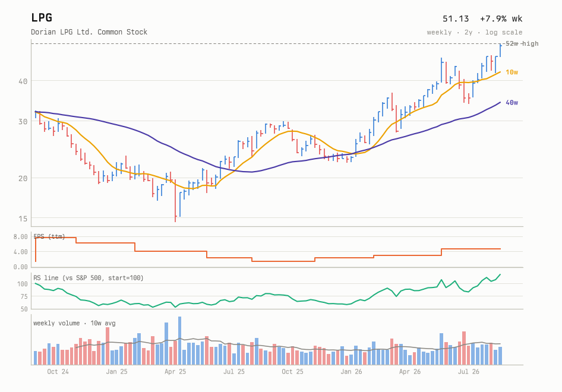Click the 51.13 last price value
562x392 pixels.
456,18
